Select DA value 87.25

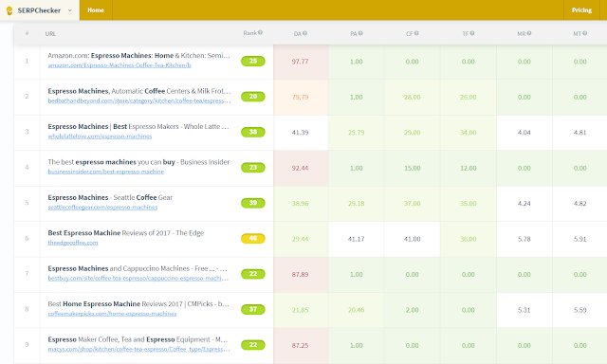pyautogui.click(x=300, y=345)
